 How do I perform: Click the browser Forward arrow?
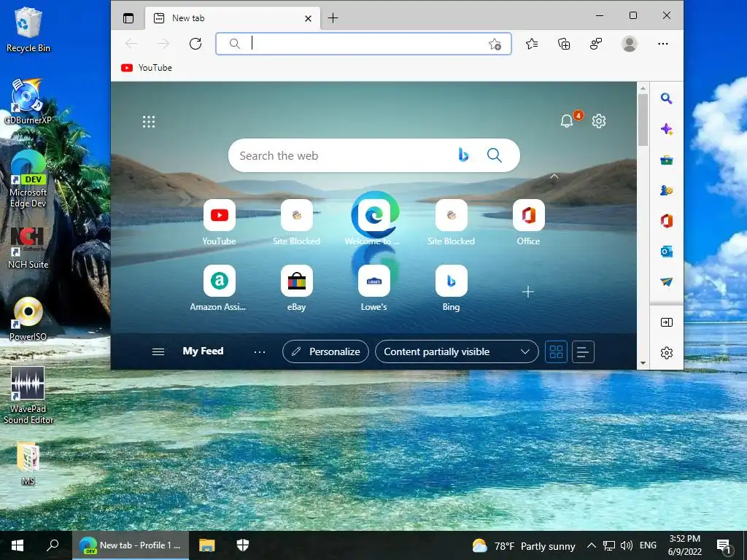163,44
